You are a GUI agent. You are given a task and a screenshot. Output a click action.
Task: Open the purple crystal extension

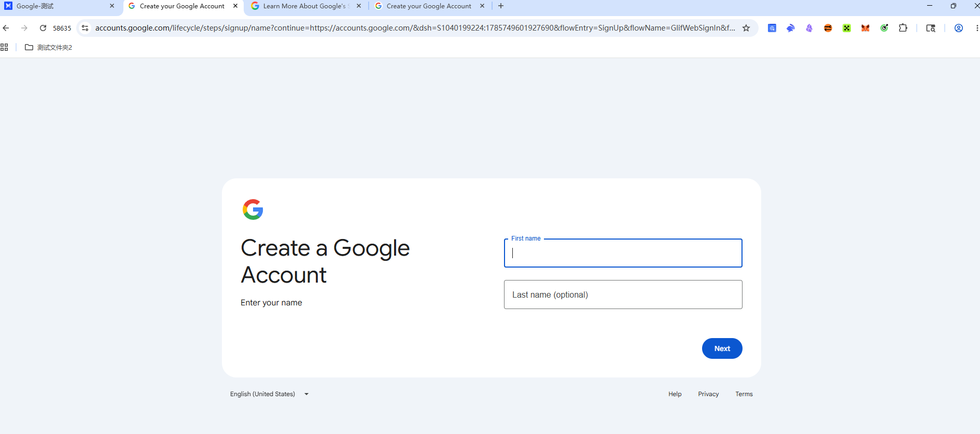(809, 28)
